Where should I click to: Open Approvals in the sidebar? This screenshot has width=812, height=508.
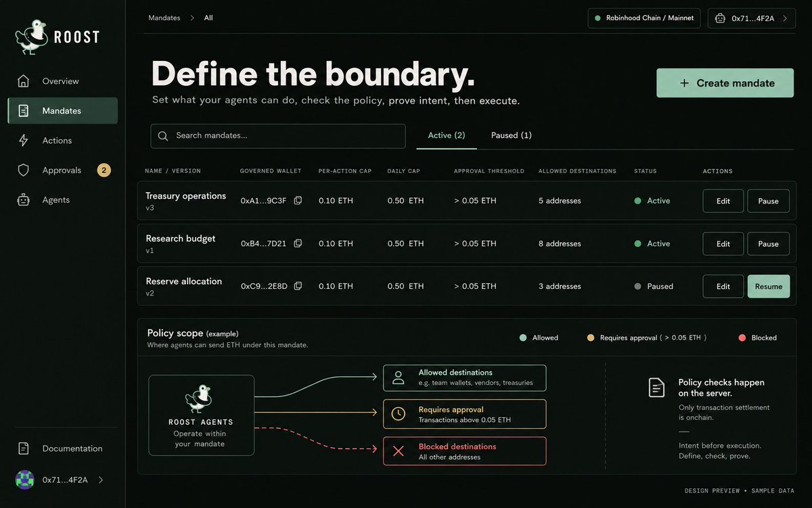(x=62, y=170)
